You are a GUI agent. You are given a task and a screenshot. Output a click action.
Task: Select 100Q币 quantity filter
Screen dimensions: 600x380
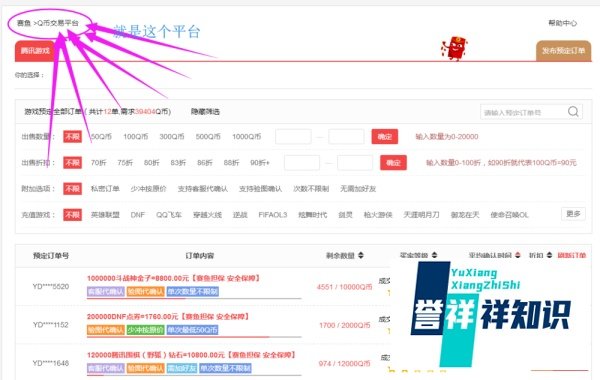135,137
